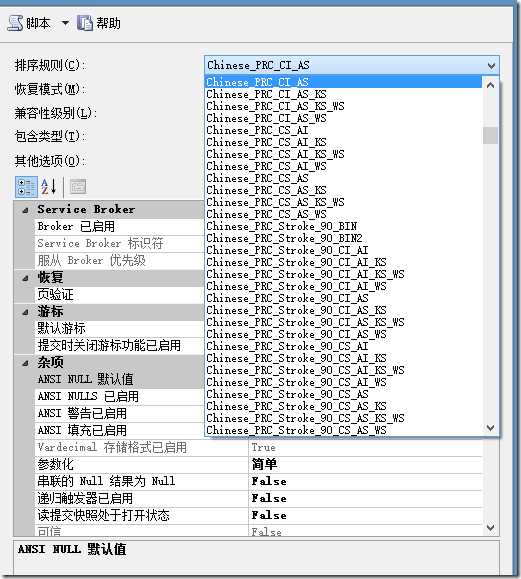Collapse the Service Broker section
The image size is (521, 579).
click(x=25, y=210)
